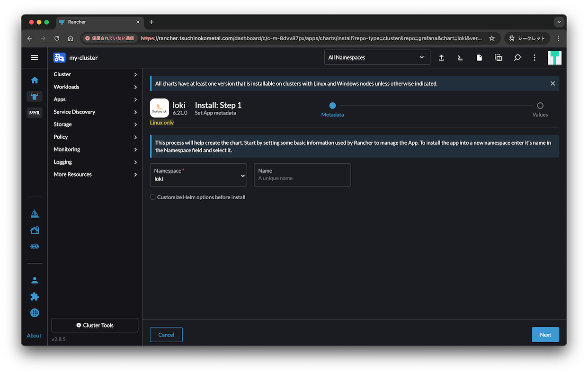Open Users & Authentication person icon
The height and width of the screenshot is (374, 588).
pyautogui.click(x=35, y=280)
